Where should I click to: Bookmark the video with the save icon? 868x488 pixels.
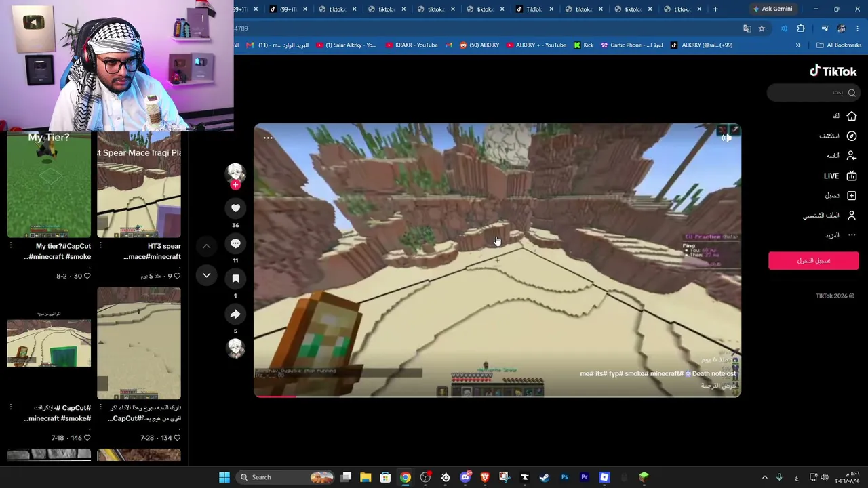click(x=235, y=279)
